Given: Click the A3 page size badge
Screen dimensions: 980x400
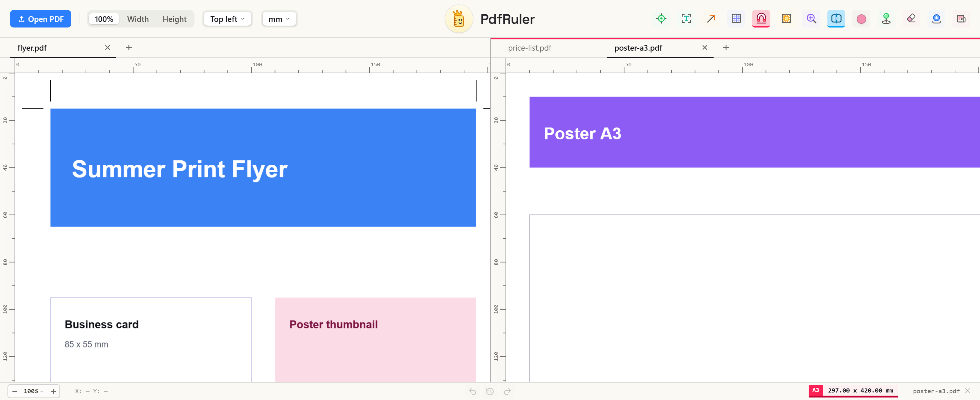Looking at the screenshot, I should pyautogui.click(x=815, y=391).
